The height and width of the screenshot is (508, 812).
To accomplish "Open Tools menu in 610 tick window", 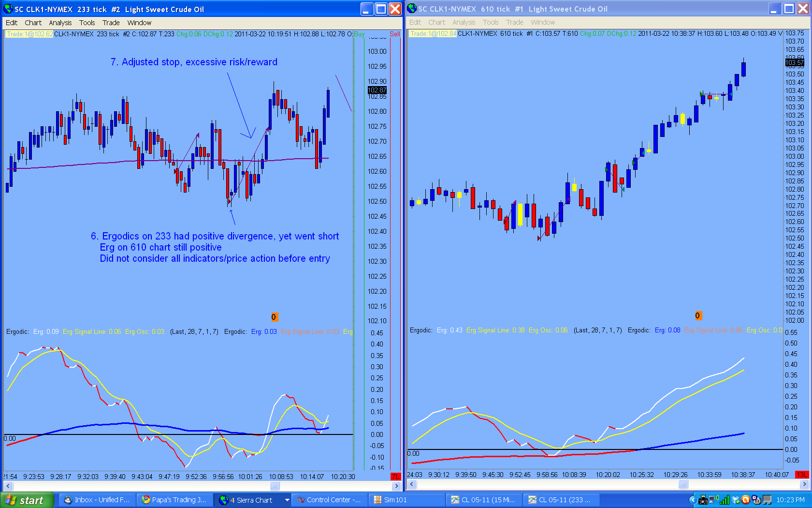I will [x=491, y=22].
